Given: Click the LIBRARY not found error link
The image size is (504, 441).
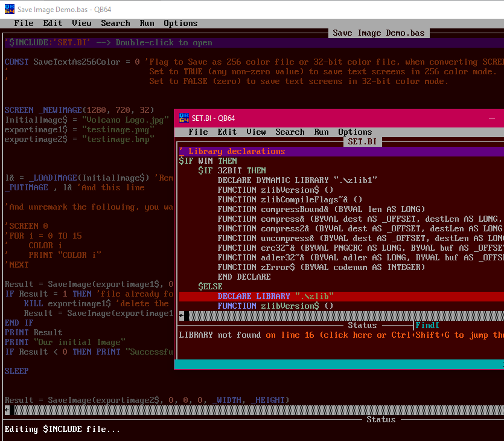Looking at the screenshot, I should (x=342, y=335).
